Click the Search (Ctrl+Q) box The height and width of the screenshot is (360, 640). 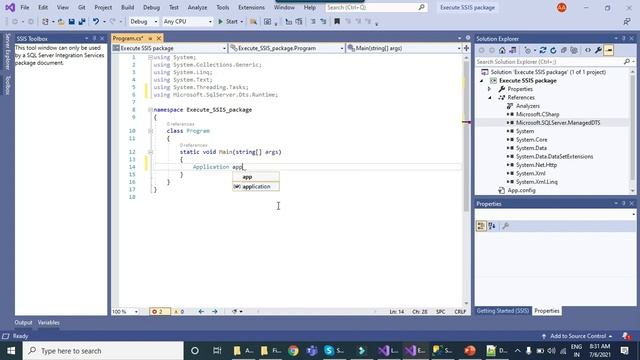click(x=376, y=7)
